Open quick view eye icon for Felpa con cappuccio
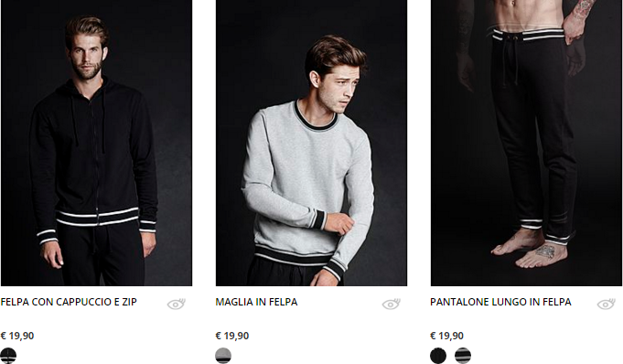This screenshot has width=623, height=364. coord(176,304)
